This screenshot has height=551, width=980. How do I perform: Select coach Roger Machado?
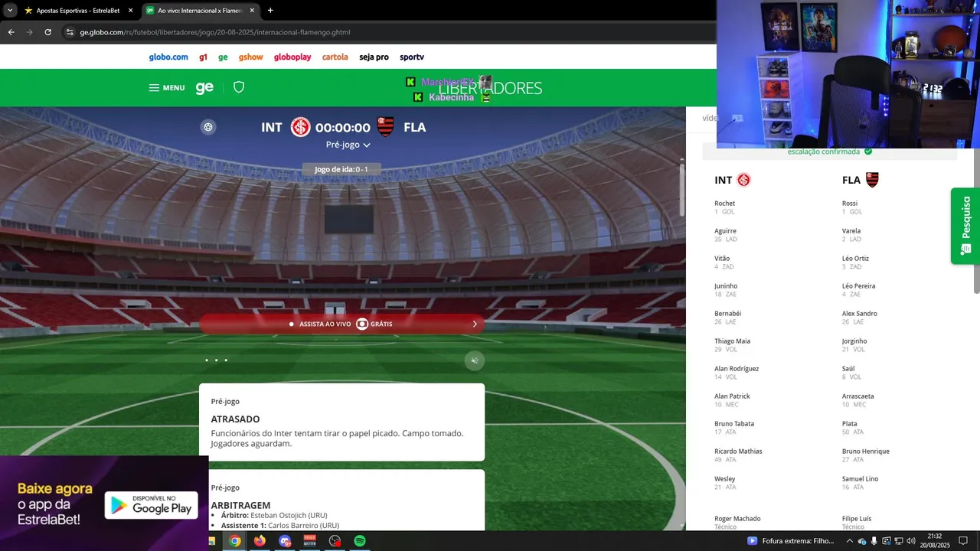[x=737, y=519]
